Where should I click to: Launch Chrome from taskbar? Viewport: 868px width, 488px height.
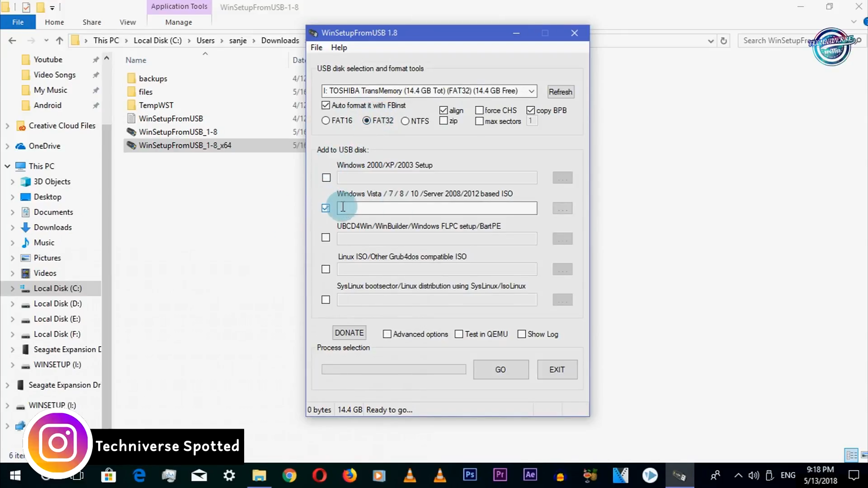point(289,475)
